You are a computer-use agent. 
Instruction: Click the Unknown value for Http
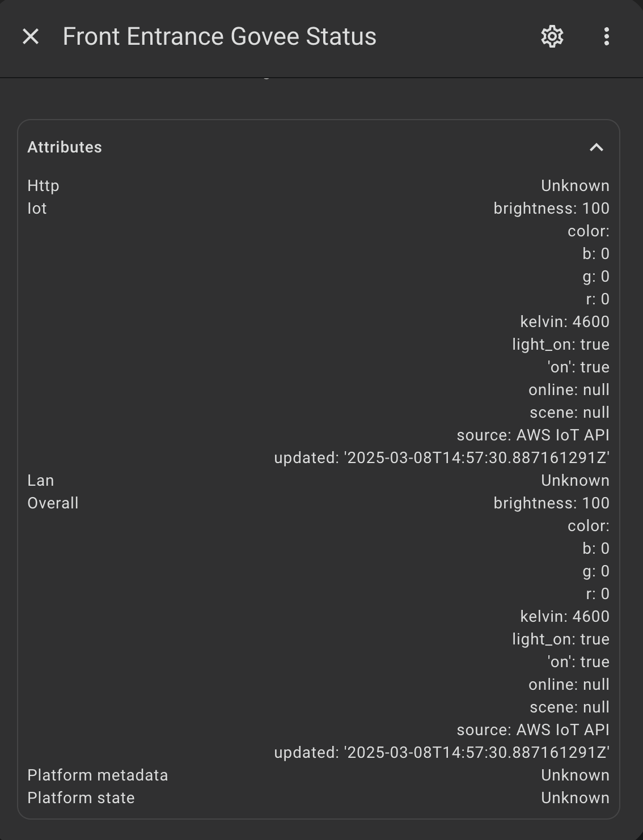tap(575, 186)
